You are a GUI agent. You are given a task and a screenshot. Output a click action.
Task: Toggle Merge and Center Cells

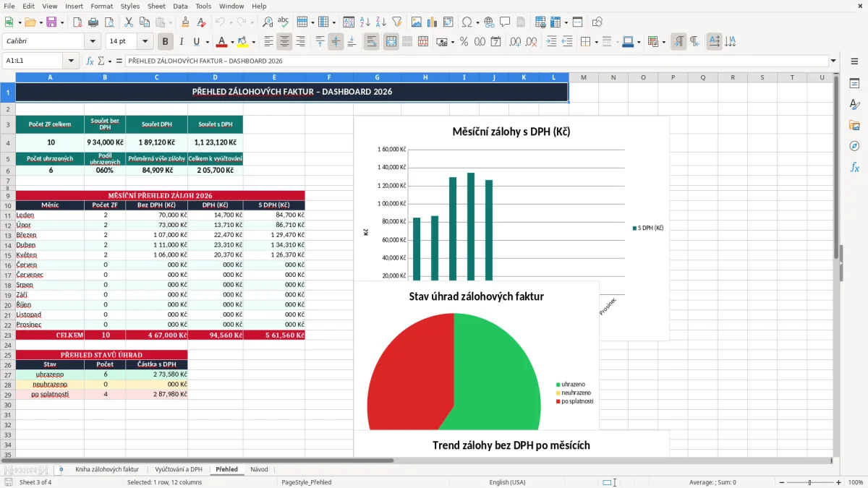click(391, 42)
